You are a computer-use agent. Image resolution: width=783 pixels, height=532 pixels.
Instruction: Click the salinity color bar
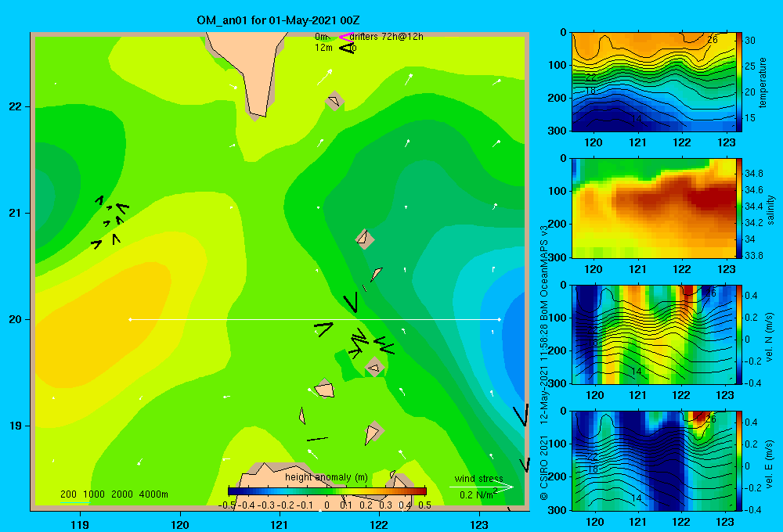(738, 208)
